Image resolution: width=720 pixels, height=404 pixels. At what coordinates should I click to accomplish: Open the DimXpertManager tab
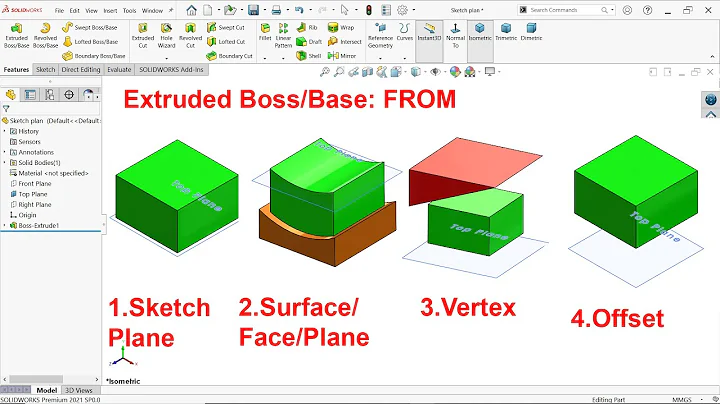pos(69,95)
